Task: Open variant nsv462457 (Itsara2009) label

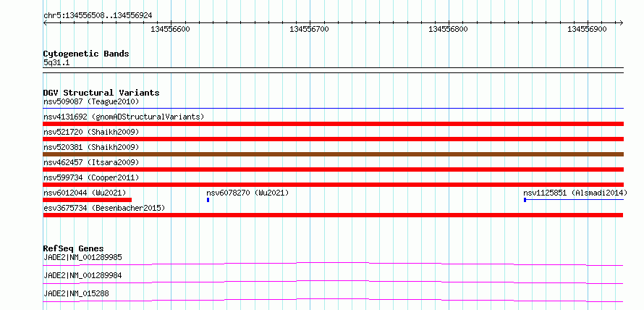Action: point(91,162)
